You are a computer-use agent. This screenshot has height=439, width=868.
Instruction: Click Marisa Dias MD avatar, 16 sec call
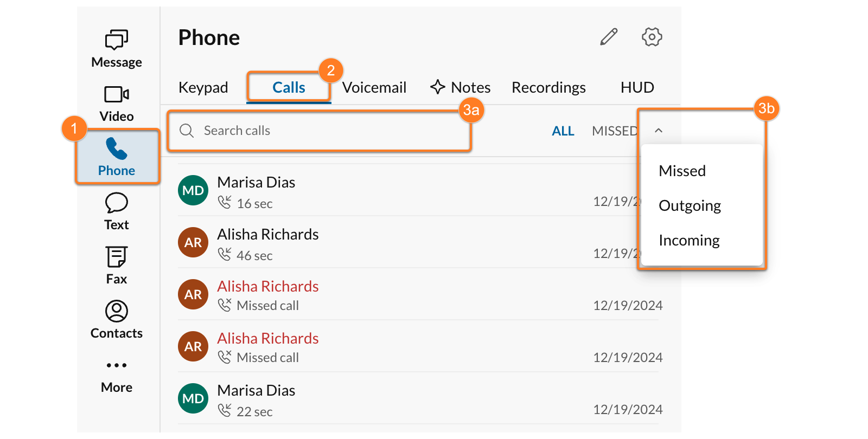(193, 190)
